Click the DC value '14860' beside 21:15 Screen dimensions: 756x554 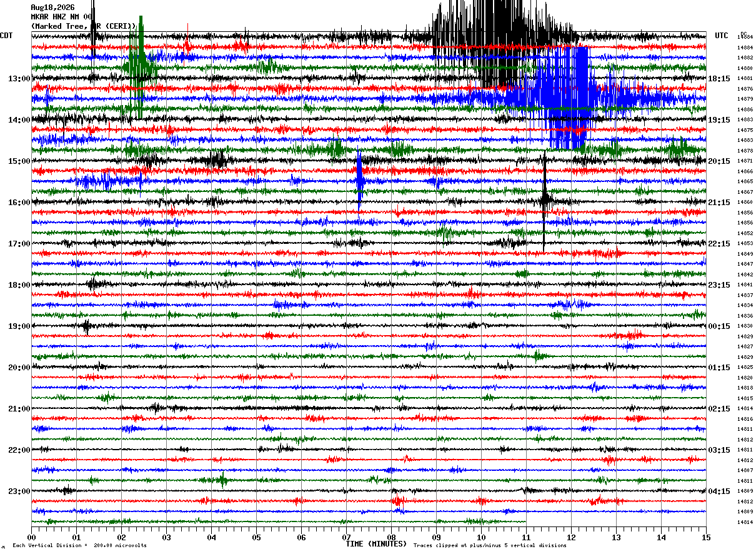(745, 203)
